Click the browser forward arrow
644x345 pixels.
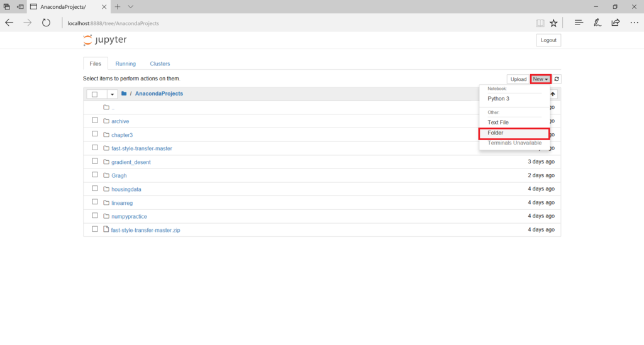point(28,23)
